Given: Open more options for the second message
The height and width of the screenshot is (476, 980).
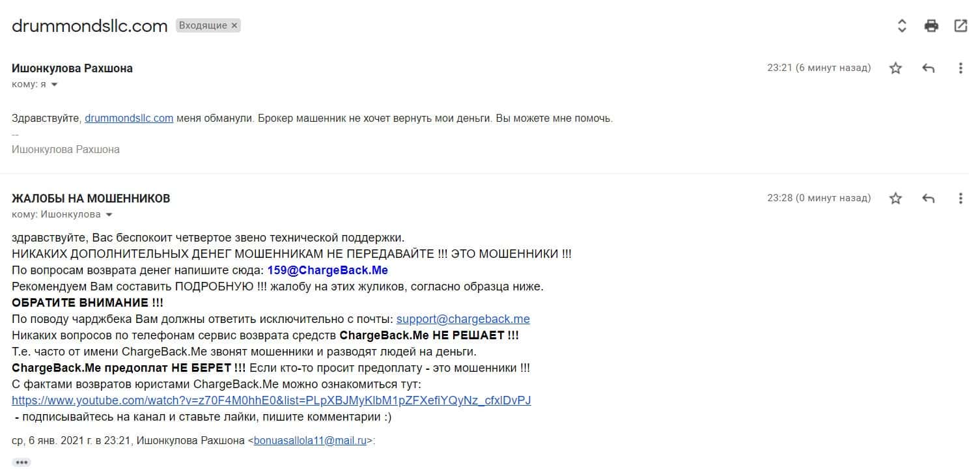Looking at the screenshot, I should [960, 199].
